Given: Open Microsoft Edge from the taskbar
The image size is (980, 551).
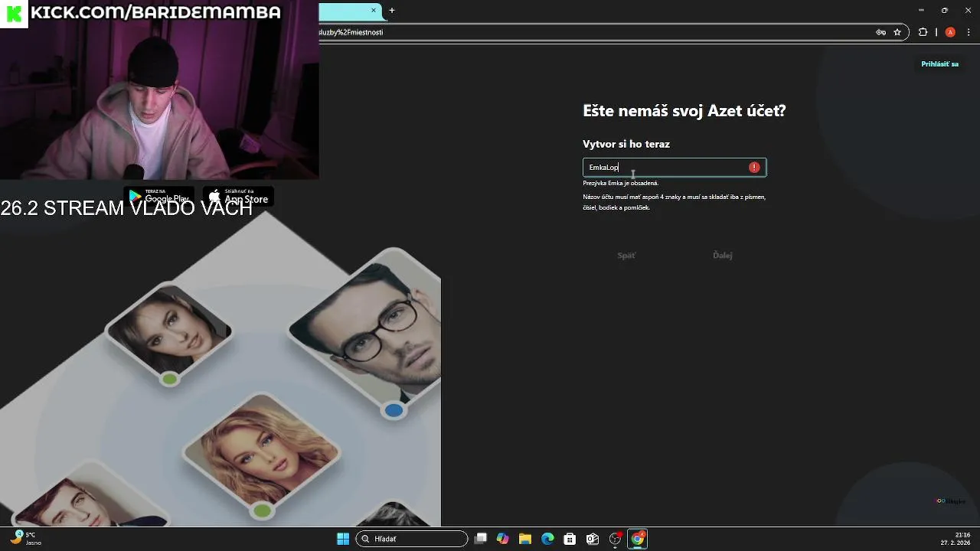Looking at the screenshot, I should pyautogui.click(x=547, y=539).
